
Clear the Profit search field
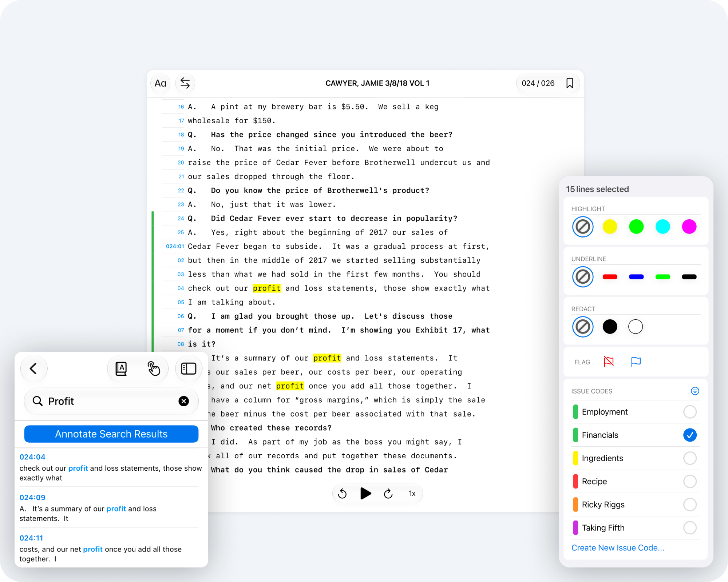(x=184, y=401)
